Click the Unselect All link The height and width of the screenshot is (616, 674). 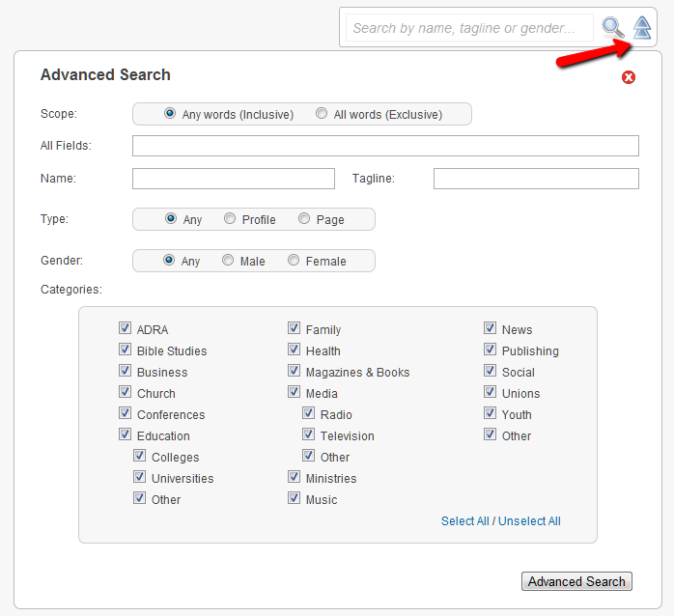(529, 521)
